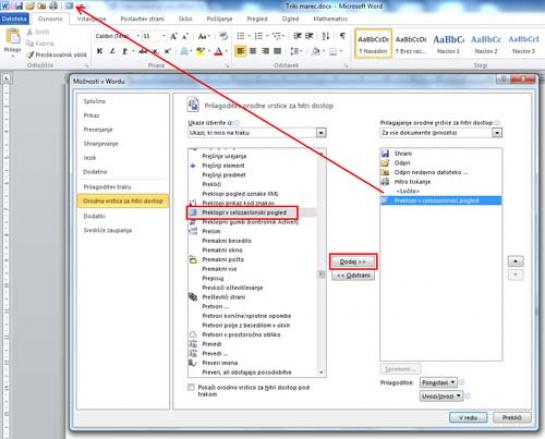Viewport: 545px width, 439px height.
Task: Toggle Bold formatting in Word ribbon
Action: click(99, 51)
